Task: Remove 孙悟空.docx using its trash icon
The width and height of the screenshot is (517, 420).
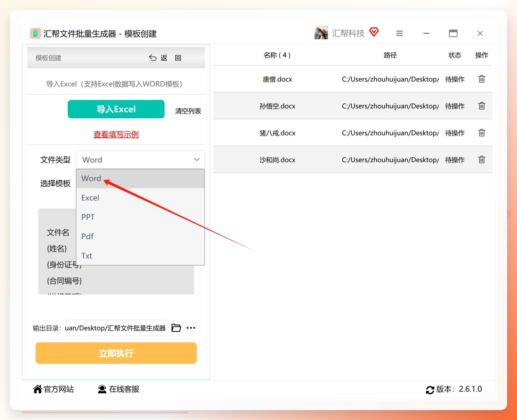Action: [482, 106]
